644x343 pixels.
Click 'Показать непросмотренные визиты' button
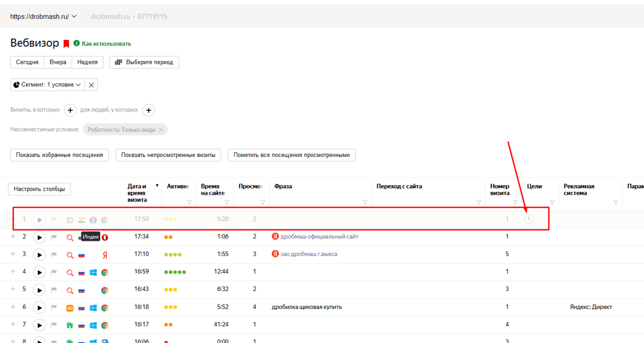click(168, 155)
